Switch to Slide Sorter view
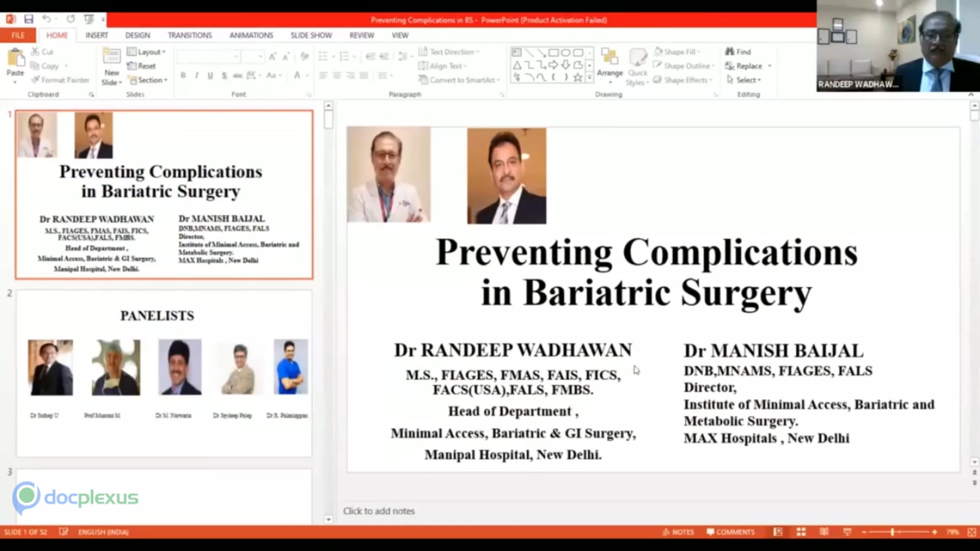Screen dimensions: 980x551 801,532
